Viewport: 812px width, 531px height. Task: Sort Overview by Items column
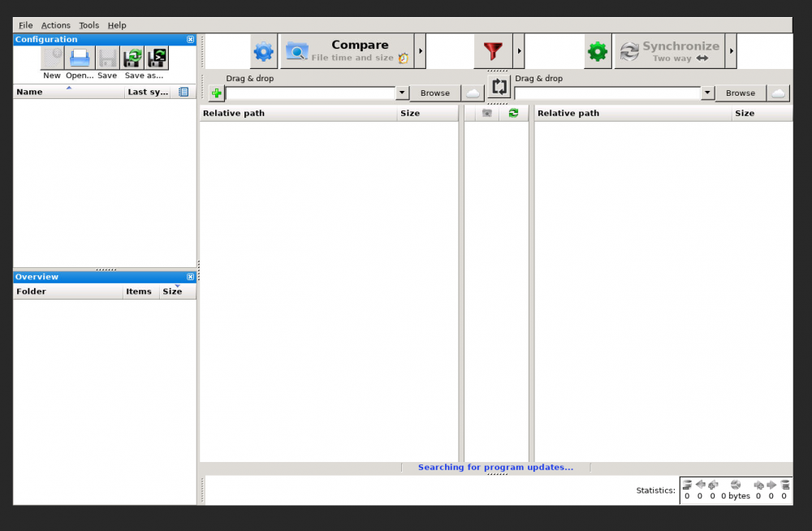pyautogui.click(x=139, y=291)
